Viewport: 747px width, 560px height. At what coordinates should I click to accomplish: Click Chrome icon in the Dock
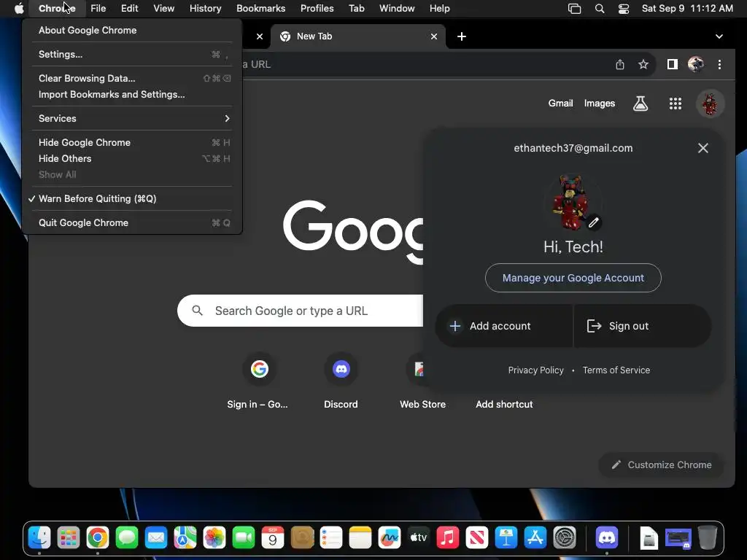[98, 538]
